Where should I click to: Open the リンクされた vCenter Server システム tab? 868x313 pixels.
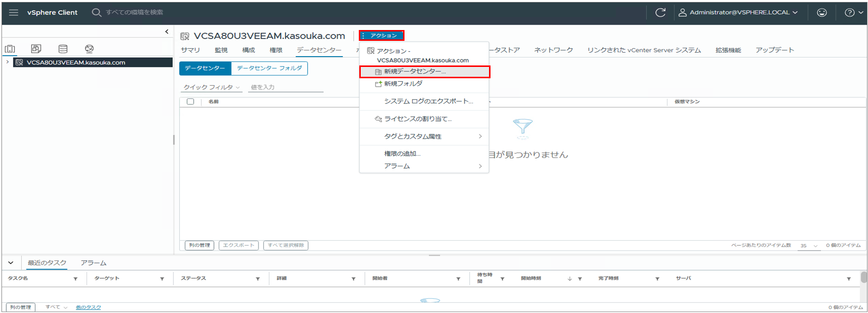point(644,50)
